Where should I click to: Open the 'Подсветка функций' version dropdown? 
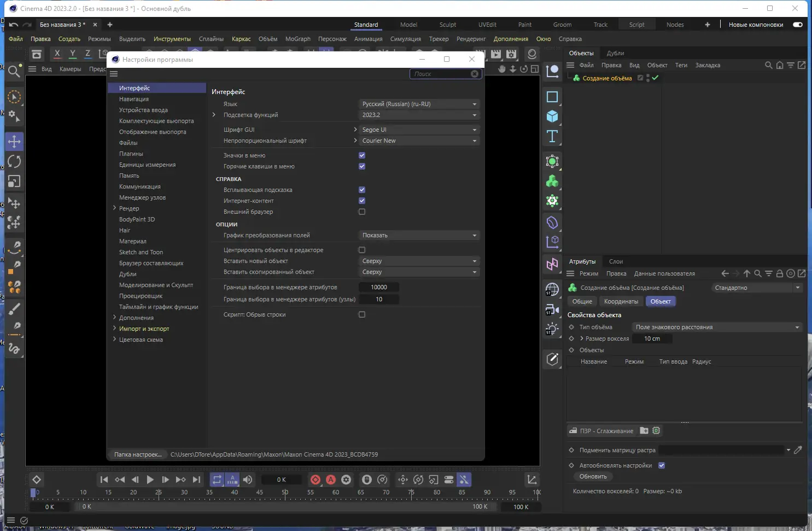(419, 115)
